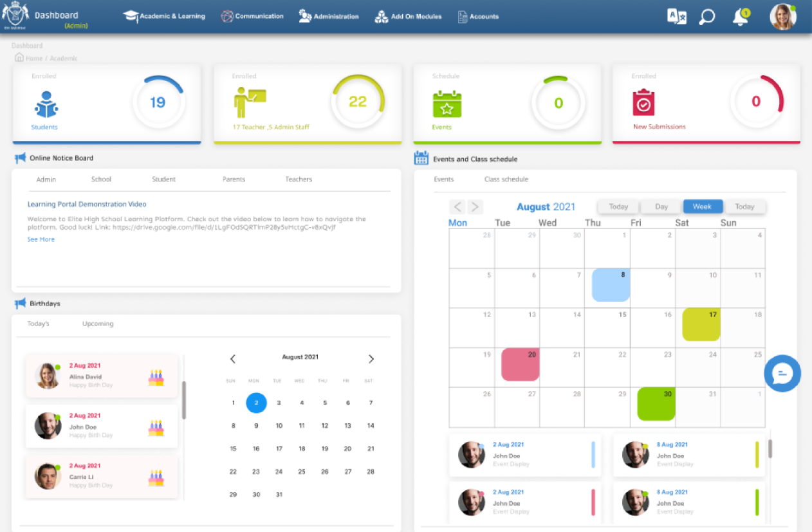Switch to the Admin notice tab
This screenshot has height=532, width=812.
(46, 179)
